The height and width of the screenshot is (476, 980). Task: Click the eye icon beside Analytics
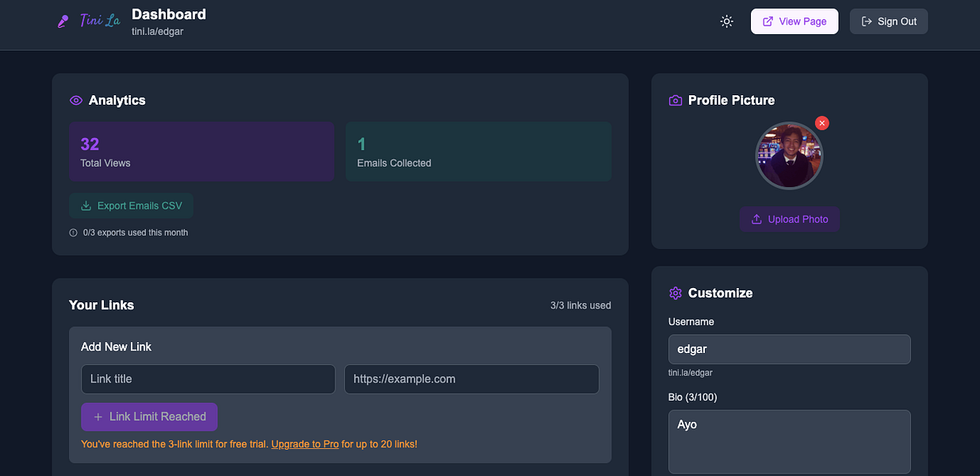(76, 101)
